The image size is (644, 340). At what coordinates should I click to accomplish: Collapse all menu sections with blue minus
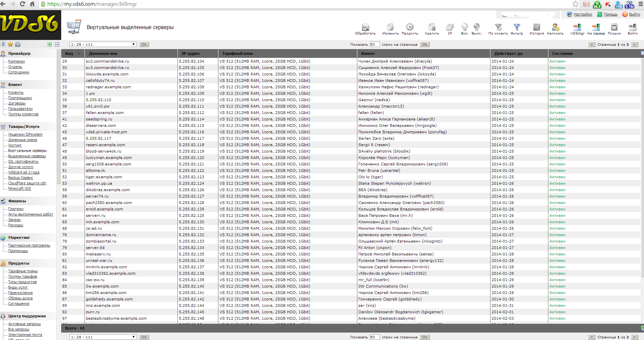pos(57,44)
